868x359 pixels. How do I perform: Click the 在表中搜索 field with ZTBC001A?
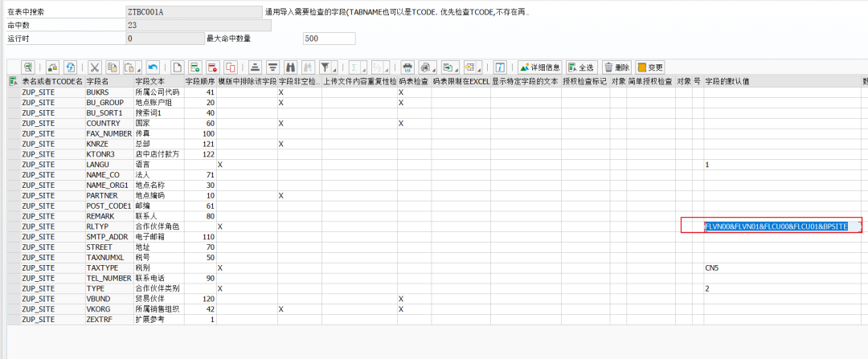tap(194, 11)
